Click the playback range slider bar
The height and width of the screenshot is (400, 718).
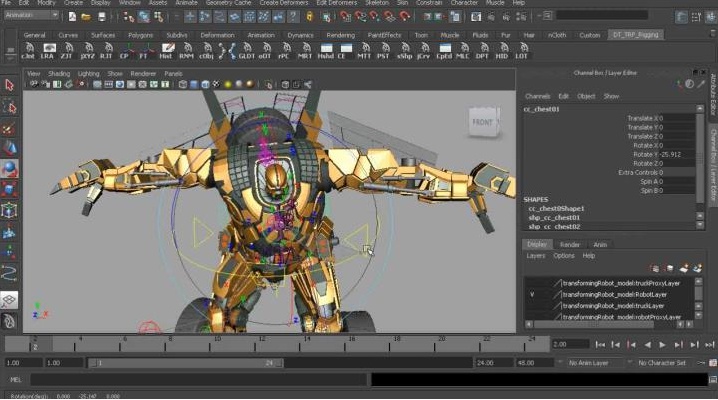point(185,363)
